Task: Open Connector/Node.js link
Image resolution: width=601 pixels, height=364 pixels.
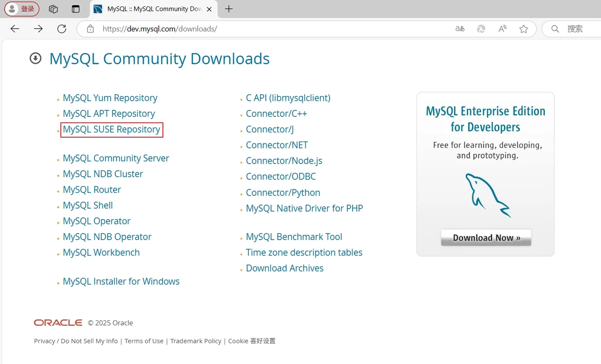Action: coord(284,161)
